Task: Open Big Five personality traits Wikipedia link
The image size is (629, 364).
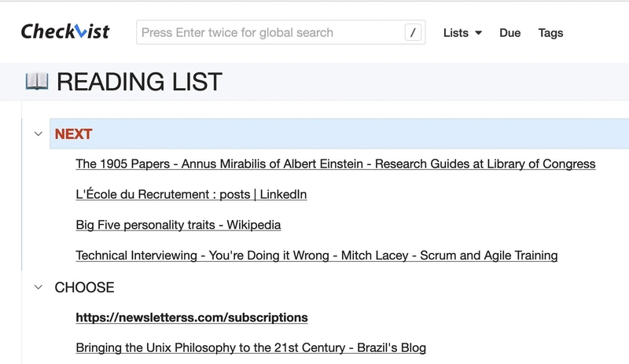Action: coord(178,225)
